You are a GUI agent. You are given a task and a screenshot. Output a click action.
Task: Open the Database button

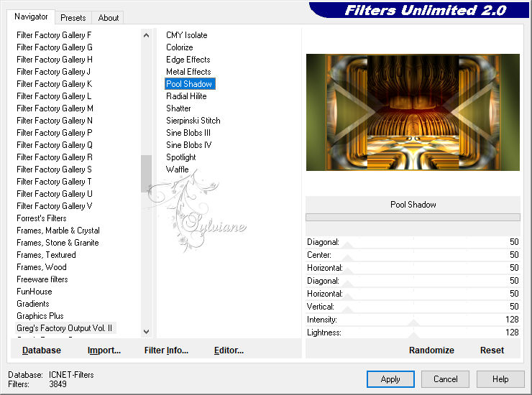point(42,350)
